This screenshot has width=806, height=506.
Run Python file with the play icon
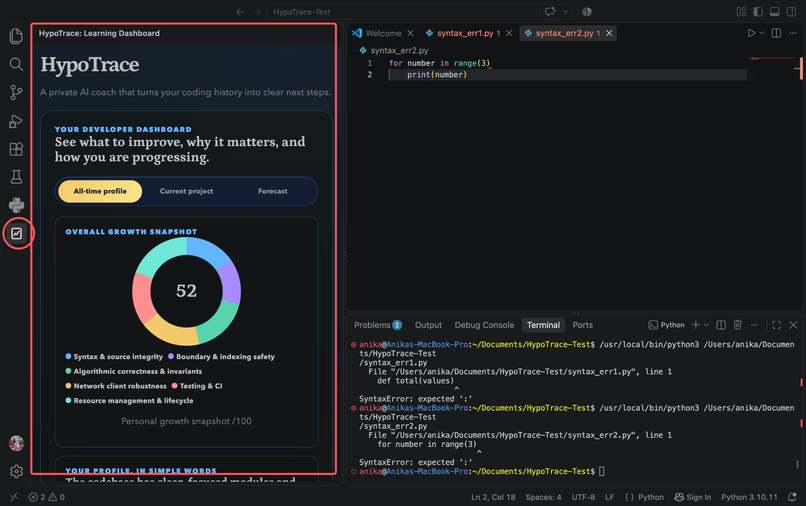751,33
